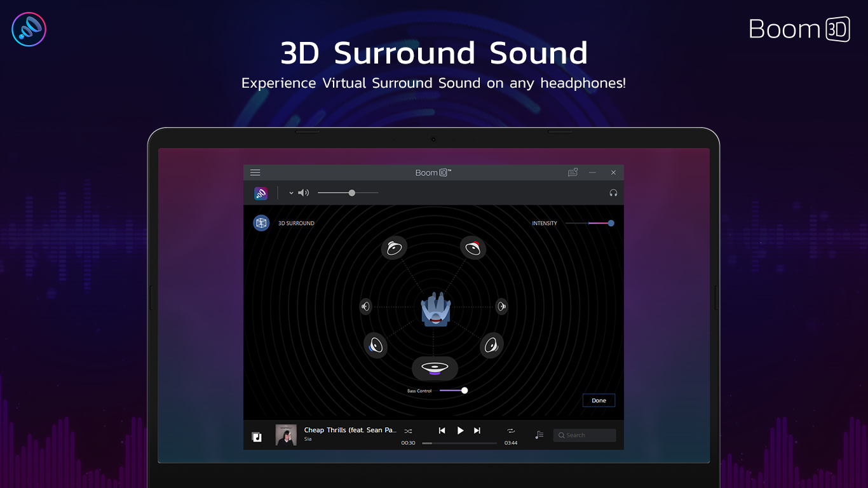
Task: Toggle the 3D Surround cube icon
Action: (x=261, y=223)
